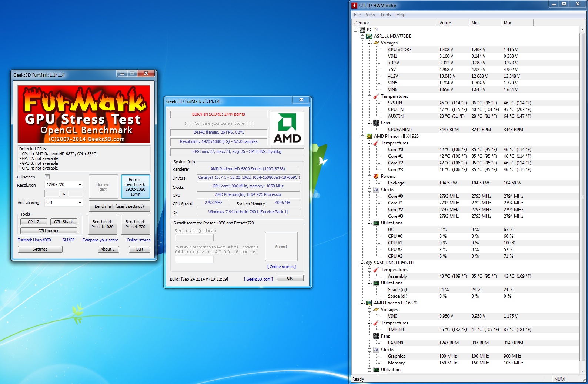This screenshot has width=588, height=384.
Task: Click the AMD Phenom II X4 925 chip icon
Action: (369, 136)
